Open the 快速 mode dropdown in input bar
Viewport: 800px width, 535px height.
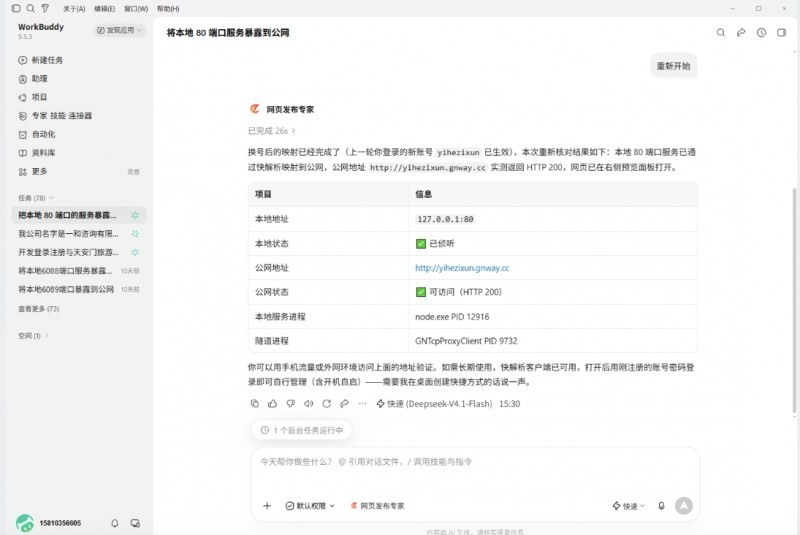pyautogui.click(x=629, y=506)
